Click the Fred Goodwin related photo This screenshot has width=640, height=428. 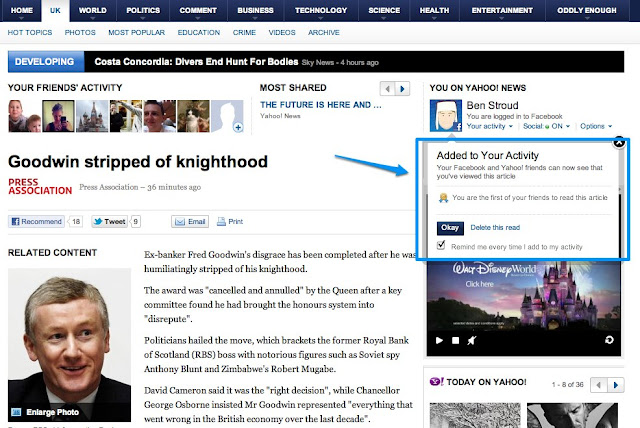click(x=69, y=345)
